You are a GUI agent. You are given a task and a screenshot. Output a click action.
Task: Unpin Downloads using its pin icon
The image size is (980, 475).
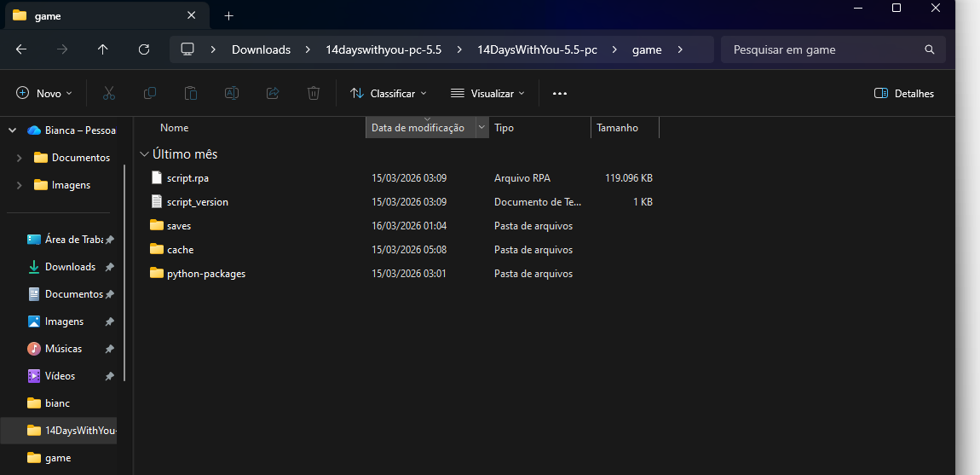click(x=109, y=267)
